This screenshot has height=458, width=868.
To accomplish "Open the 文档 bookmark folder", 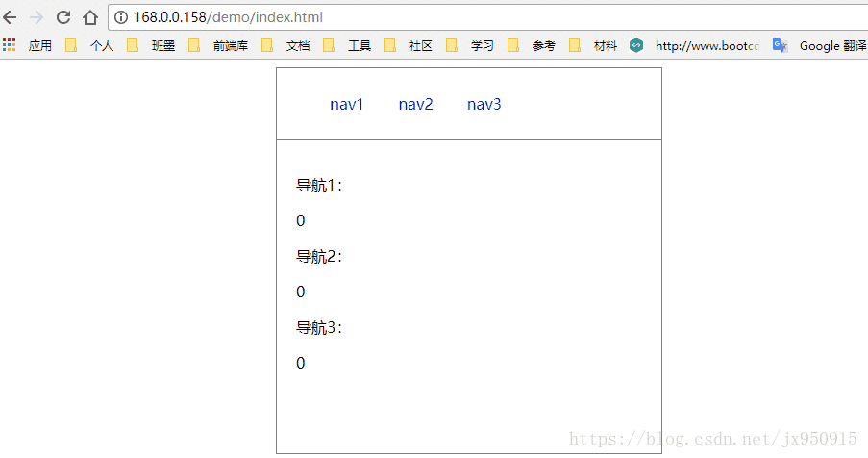I will pos(285,45).
